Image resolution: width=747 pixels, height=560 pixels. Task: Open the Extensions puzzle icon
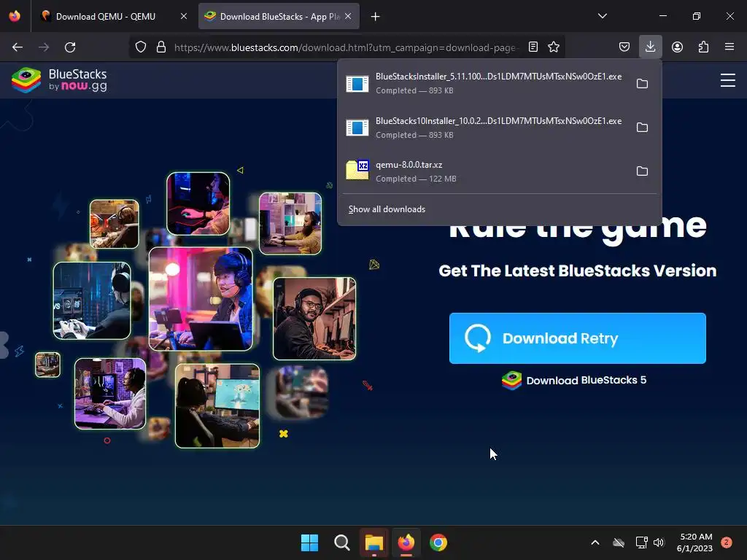[x=703, y=47]
